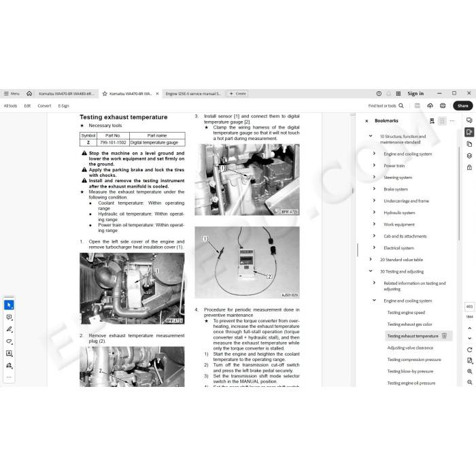
Task: Open the document security lock icon
Action: click(x=469, y=167)
